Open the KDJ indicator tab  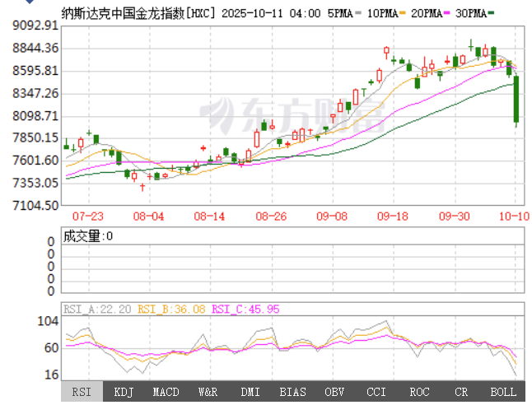coord(124,392)
